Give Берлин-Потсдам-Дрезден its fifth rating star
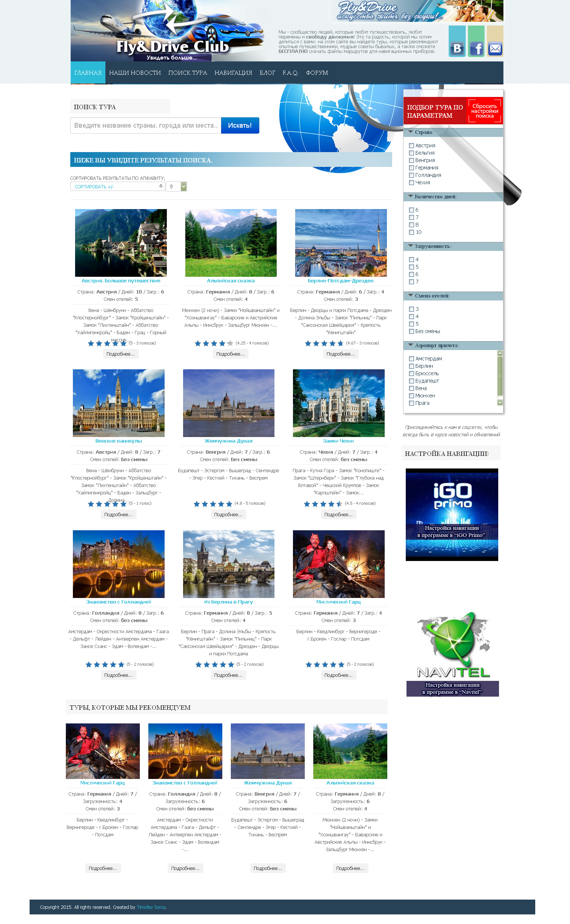The width and height of the screenshot is (570, 924). pyautogui.click(x=340, y=343)
